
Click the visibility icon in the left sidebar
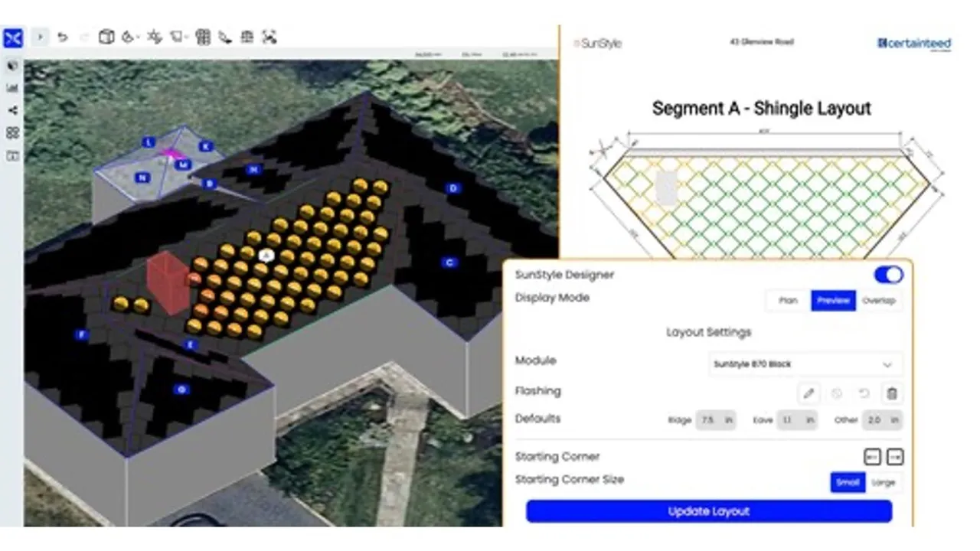[11, 65]
